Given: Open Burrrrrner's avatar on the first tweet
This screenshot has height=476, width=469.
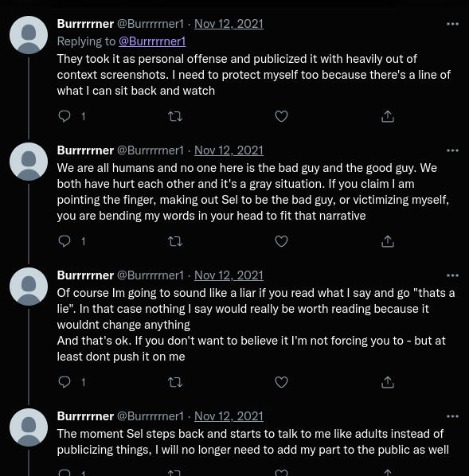Looking at the screenshot, I should (29, 35).
